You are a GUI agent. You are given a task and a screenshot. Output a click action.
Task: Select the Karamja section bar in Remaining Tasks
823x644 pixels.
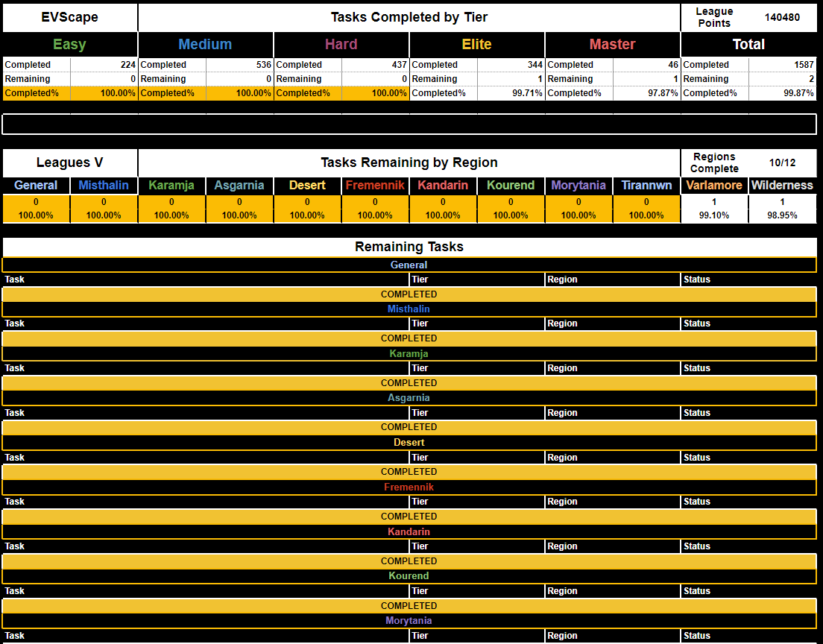[x=409, y=354]
